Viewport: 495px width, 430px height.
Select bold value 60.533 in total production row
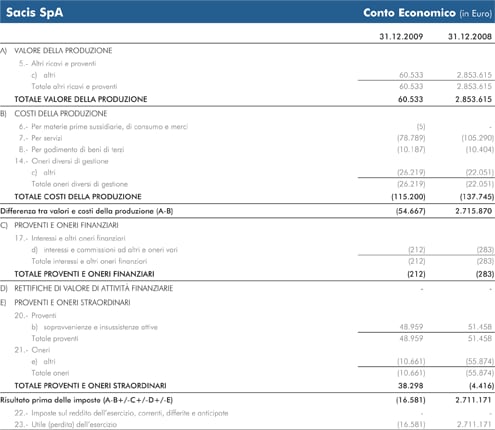click(410, 99)
